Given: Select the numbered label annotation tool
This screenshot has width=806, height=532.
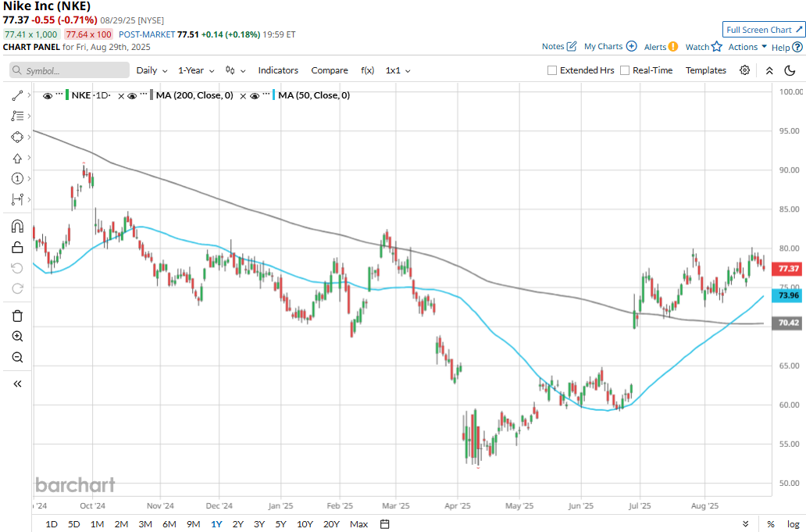Looking at the screenshot, I should (17, 178).
